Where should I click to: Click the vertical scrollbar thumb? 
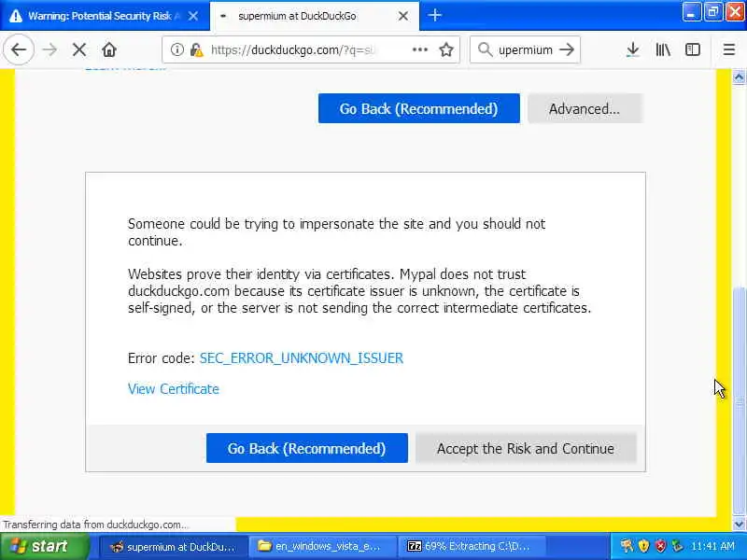pyautogui.click(x=739, y=401)
